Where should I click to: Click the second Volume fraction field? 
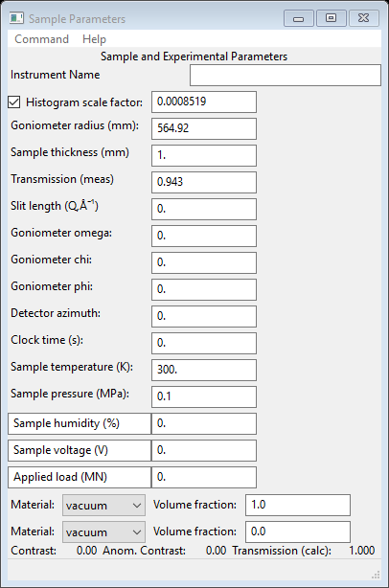[x=298, y=531]
